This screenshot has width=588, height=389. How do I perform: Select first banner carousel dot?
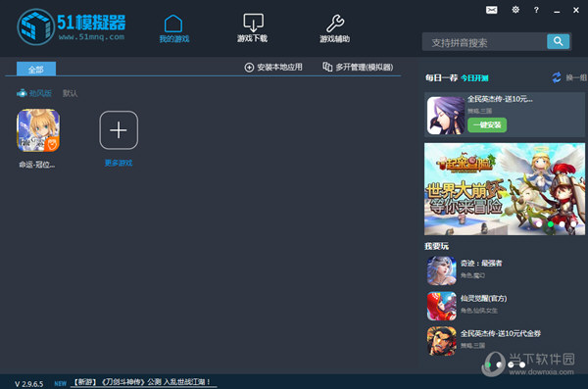pyautogui.click(x=539, y=224)
